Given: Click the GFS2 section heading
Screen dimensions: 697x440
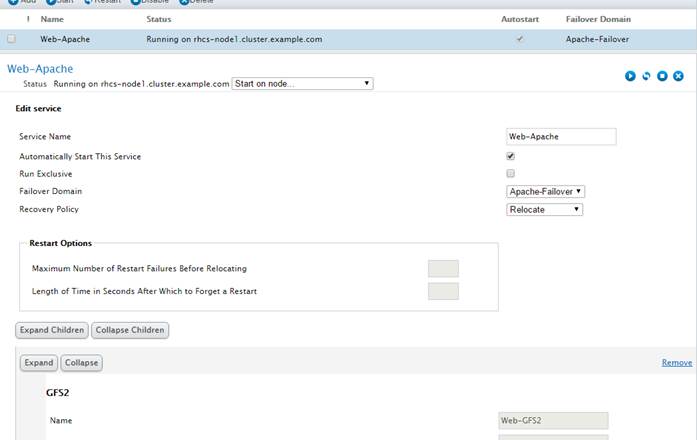Looking at the screenshot, I should (57, 392).
